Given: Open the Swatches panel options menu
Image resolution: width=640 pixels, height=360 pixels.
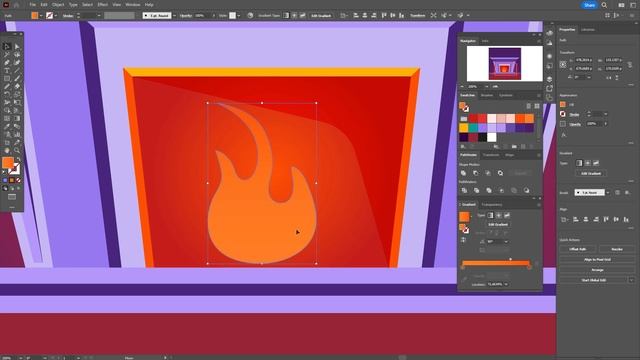Looking at the screenshot, I should click(x=538, y=96).
